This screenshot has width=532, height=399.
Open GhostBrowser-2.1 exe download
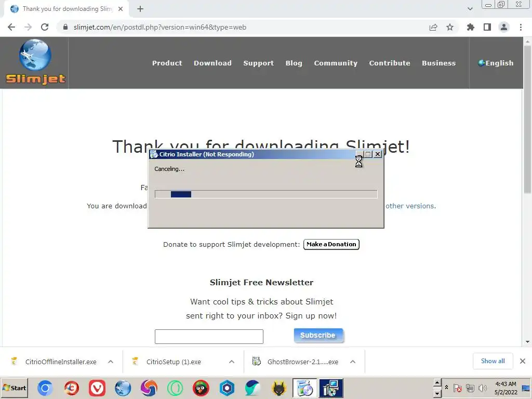296,362
